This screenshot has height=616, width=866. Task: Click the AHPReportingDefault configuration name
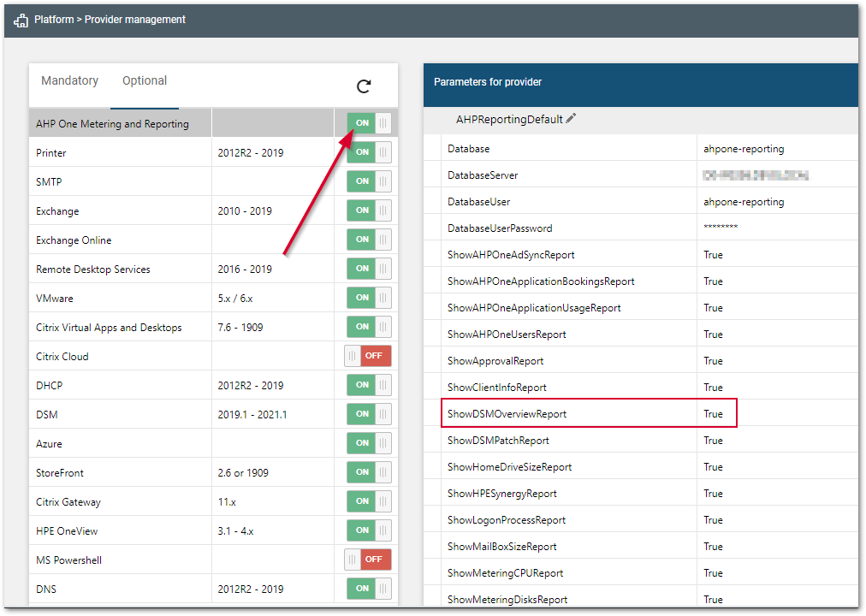coord(509,119)
